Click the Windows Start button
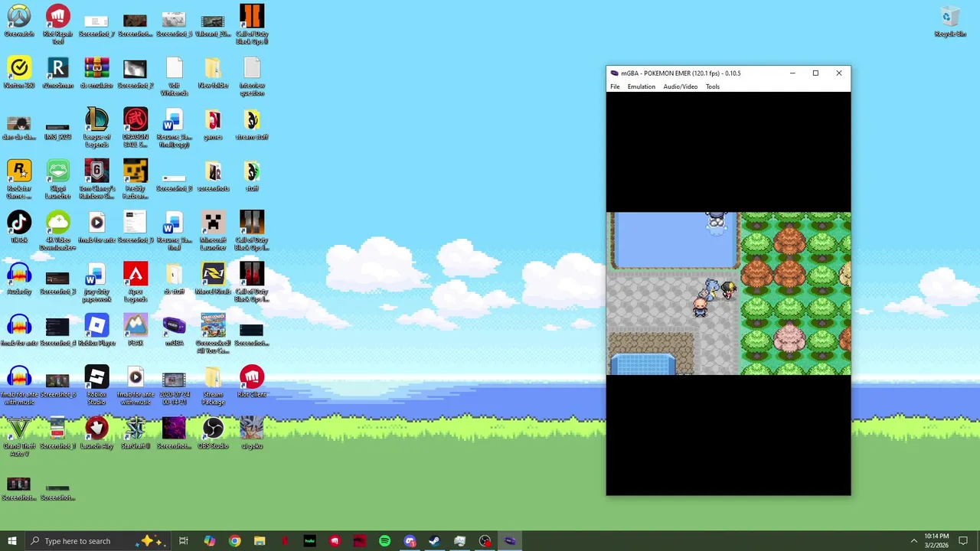 click(x=12, y=541)
